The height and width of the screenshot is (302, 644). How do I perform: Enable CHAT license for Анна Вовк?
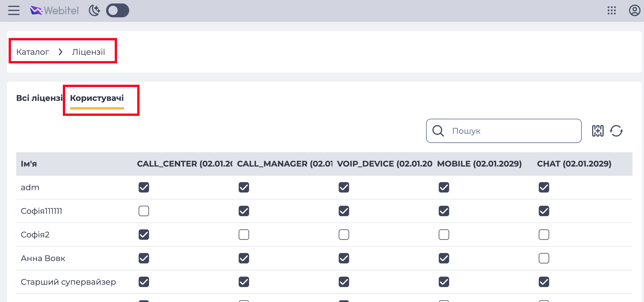[x=544, y=258]
